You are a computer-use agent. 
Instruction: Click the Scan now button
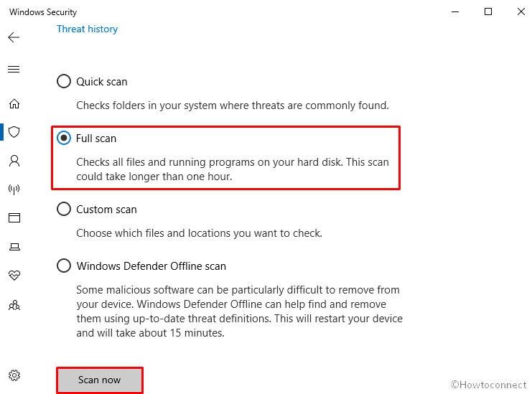click(99, 380)
